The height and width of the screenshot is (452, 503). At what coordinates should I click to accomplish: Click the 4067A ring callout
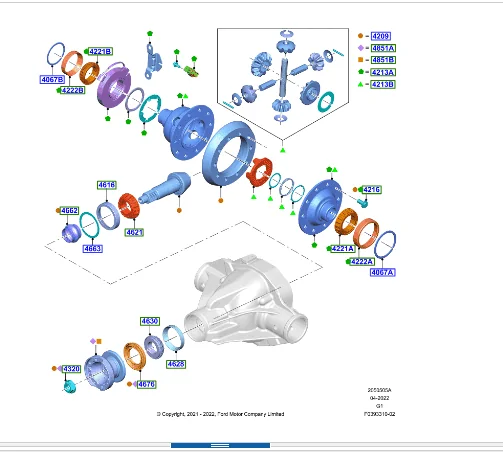[x=383, y=272]
